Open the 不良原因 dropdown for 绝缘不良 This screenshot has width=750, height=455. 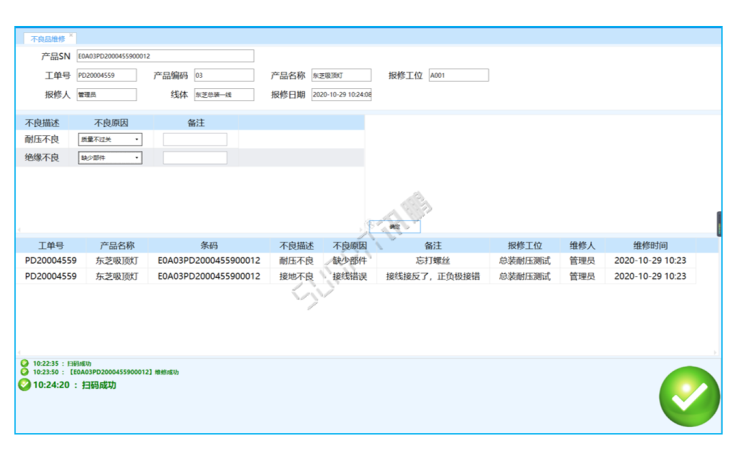tap(110, 158)
